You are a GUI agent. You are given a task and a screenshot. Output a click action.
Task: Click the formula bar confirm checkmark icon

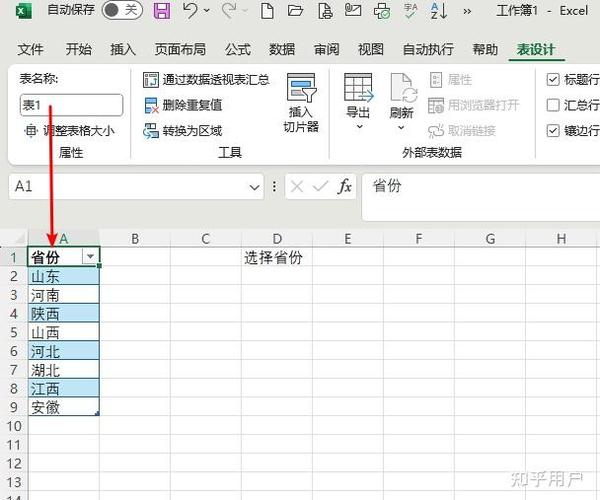pos(320,187)
